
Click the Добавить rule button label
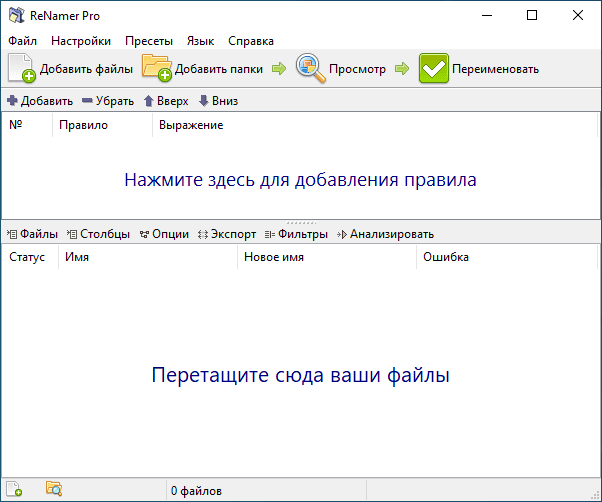pos(47,101)
